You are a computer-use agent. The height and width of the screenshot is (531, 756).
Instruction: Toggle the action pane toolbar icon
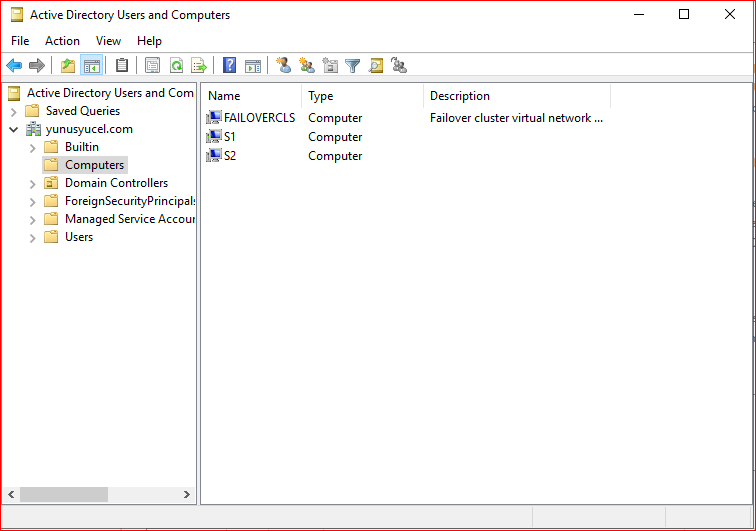(x=253, y=65)
